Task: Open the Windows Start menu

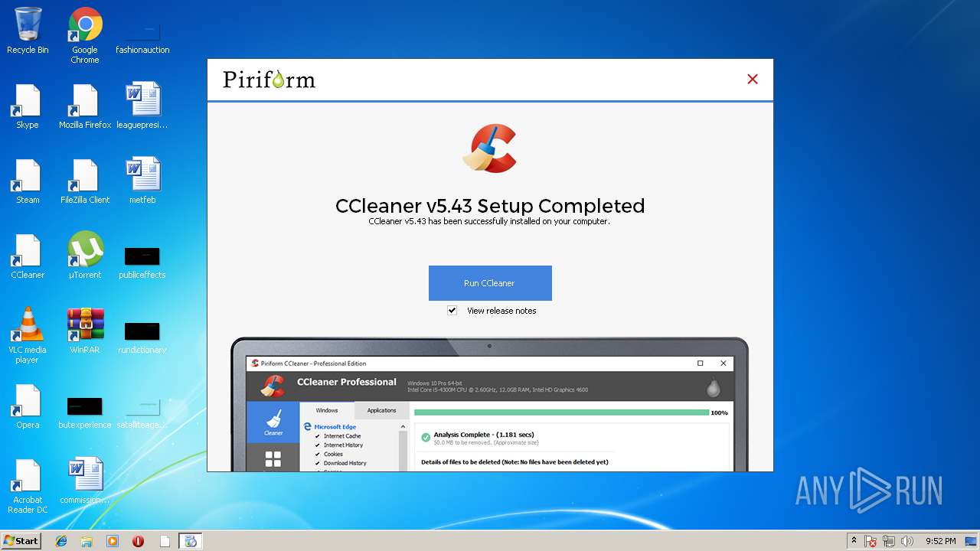Action: (21, 541)
